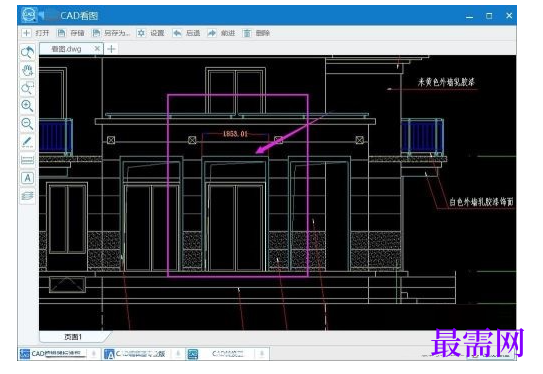Viewport: 543px width, 374px height.
Task: Click the 前进 text label
Action: (228, 33)
